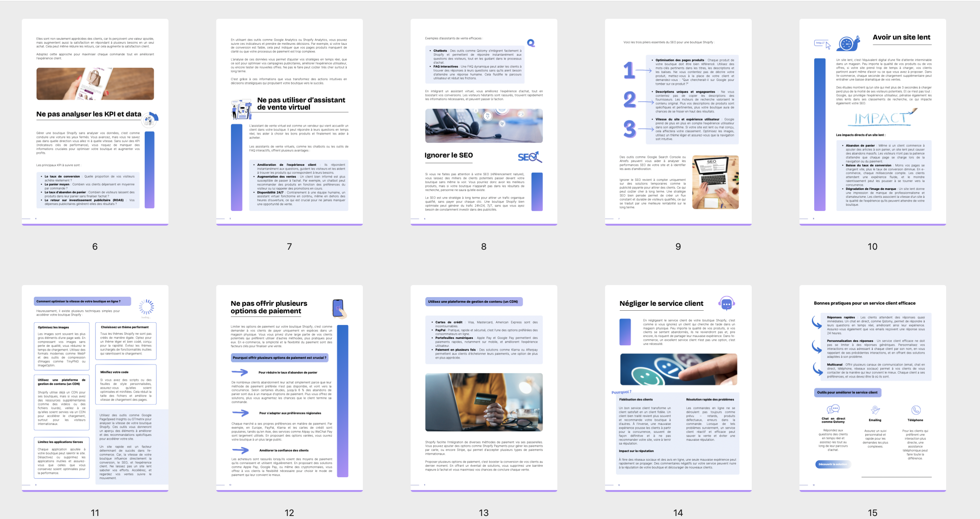Click 'Impact sur la réputation' subheading
980x519 pixels.
tap(636, 451)
